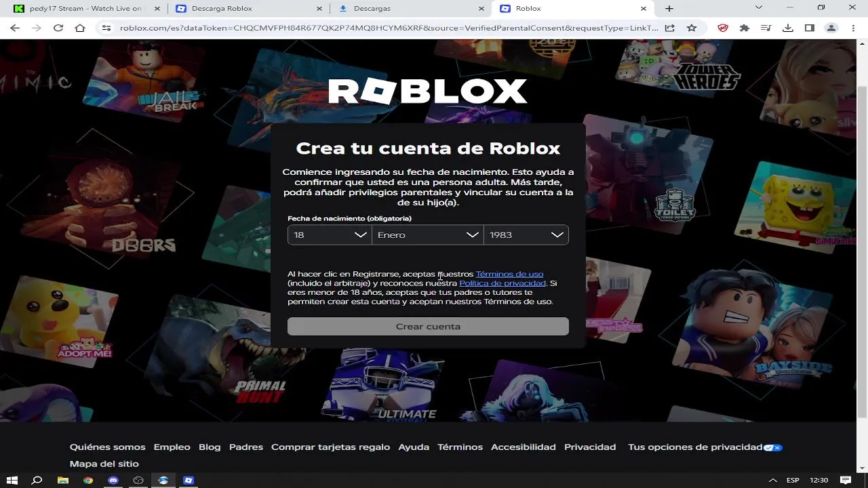Open Google Chrome from the taskbar

(x=88, y=480)
